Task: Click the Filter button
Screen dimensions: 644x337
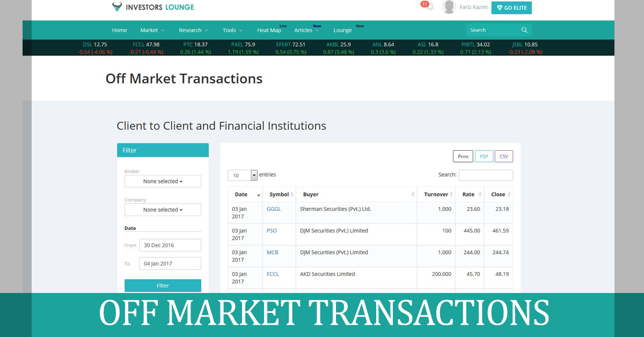Action: coord(163,285)
